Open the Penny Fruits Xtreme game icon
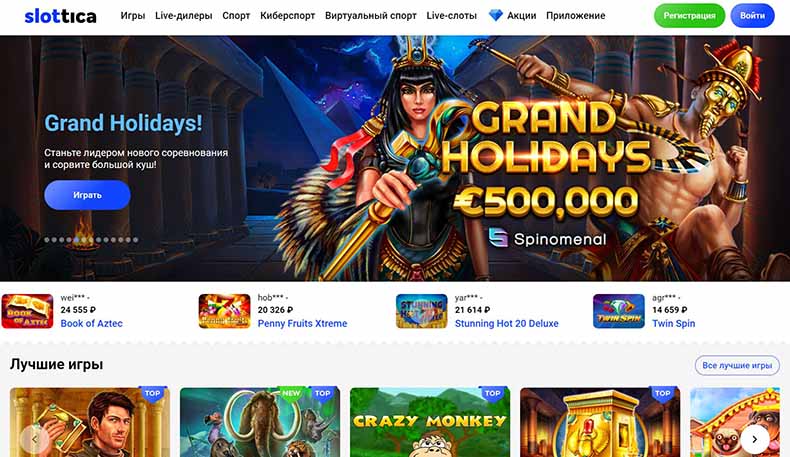The image size is (790, 457). pyautogui.click(x=224, y=311)
